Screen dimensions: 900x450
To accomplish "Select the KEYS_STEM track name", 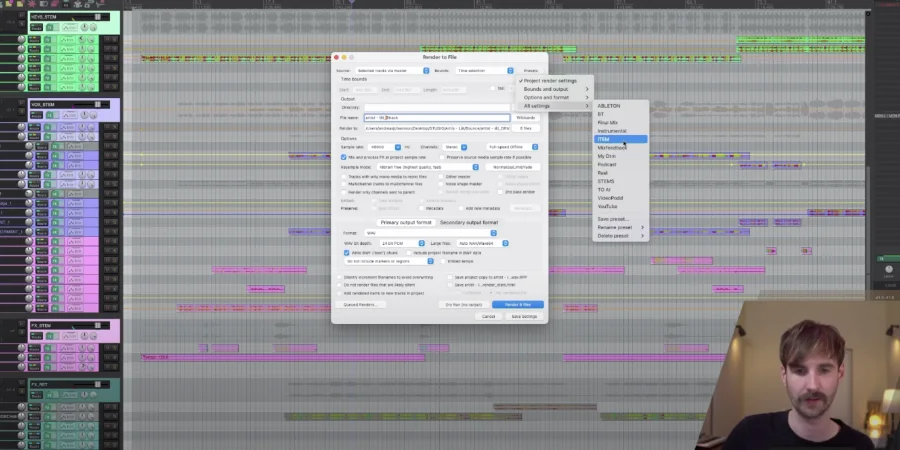I will tap(44, 17).
